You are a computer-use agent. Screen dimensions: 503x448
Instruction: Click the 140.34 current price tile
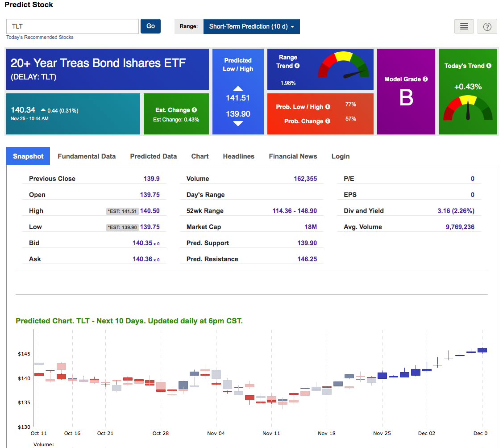[x=73, y=114]
